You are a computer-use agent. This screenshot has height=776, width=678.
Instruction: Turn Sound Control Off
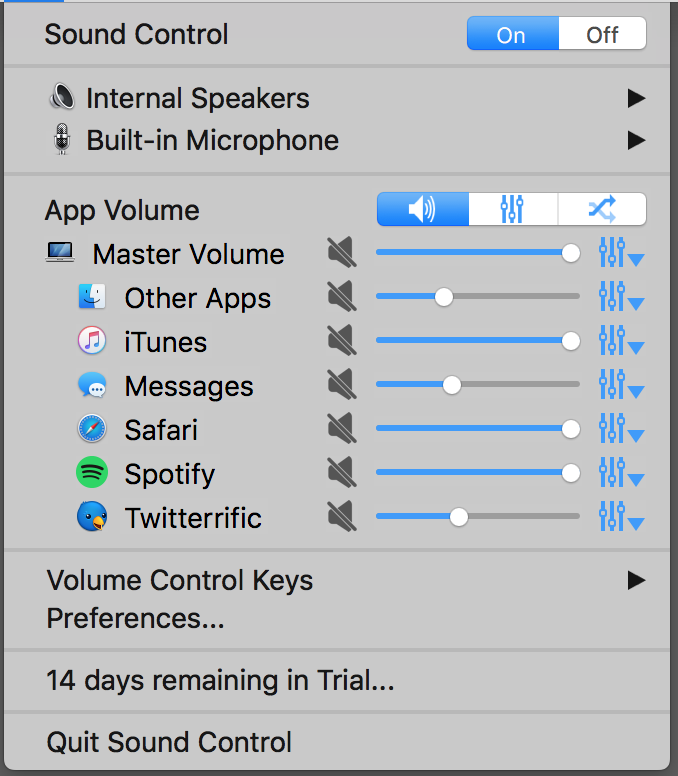(602, 34)
